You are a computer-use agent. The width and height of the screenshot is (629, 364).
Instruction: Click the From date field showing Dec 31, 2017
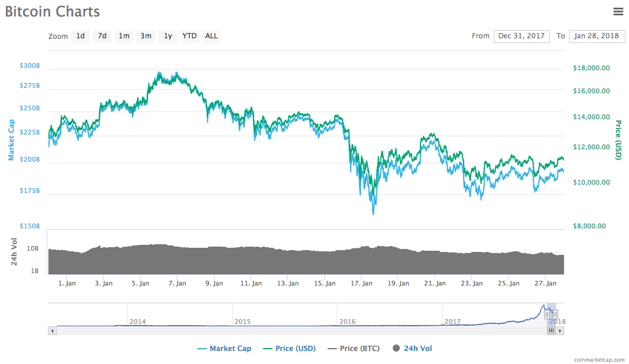coord(522,36)
